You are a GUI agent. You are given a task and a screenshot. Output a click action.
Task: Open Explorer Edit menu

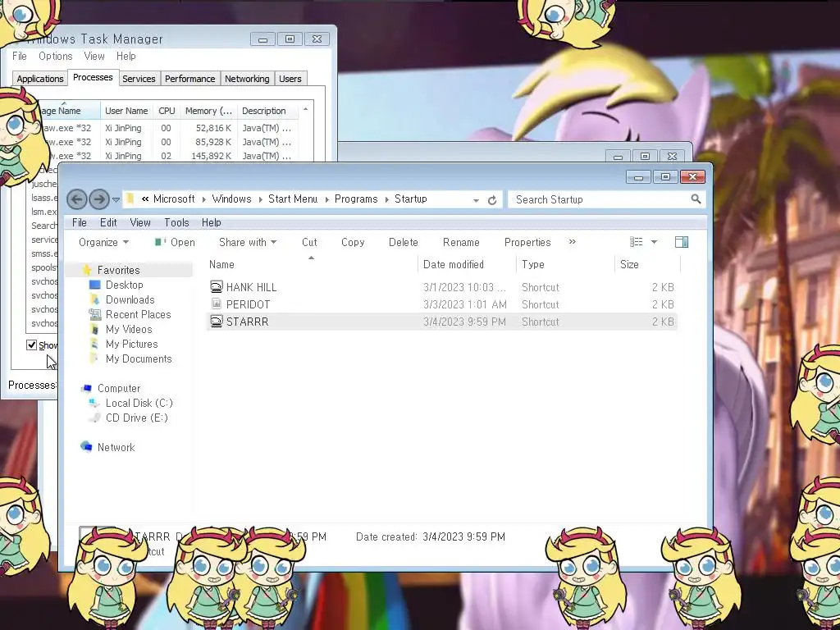pos(108,222)
